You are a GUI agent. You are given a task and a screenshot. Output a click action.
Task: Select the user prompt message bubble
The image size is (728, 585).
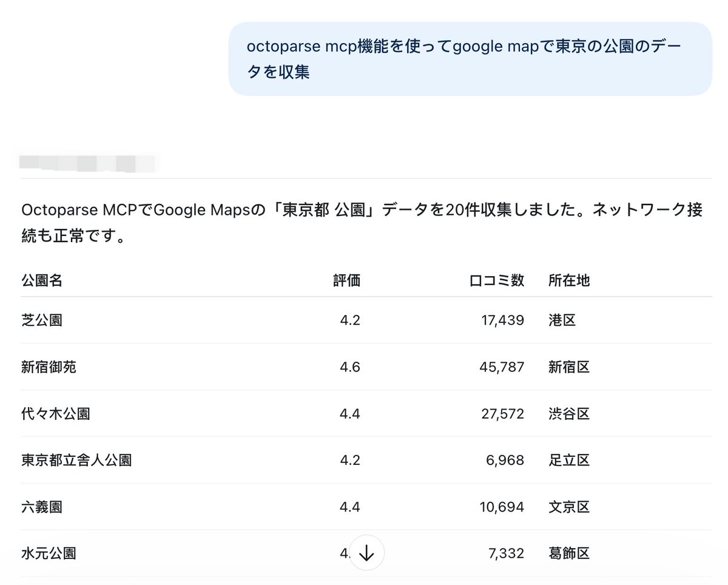pos(470,59)
